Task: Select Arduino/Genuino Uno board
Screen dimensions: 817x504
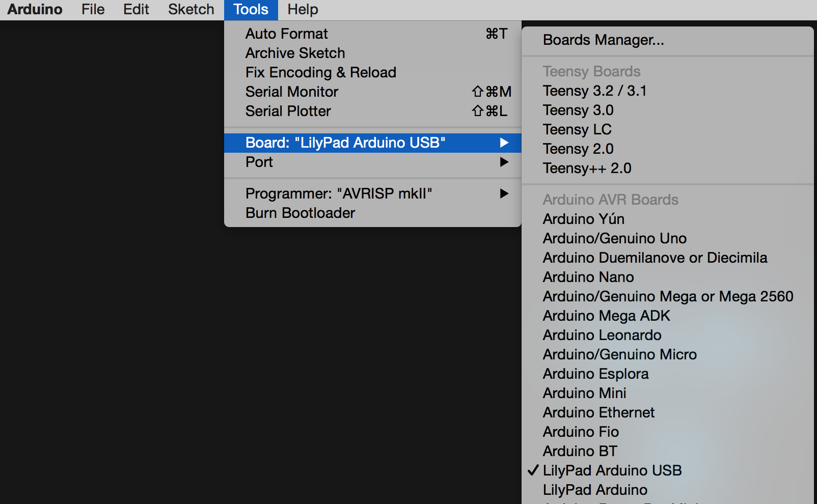Action: pos(615,238)
